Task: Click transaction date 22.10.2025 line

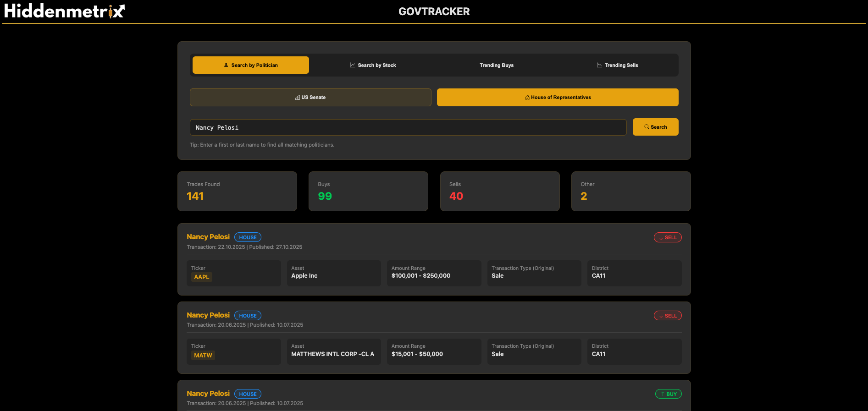Action: click(x=244, y=247)
